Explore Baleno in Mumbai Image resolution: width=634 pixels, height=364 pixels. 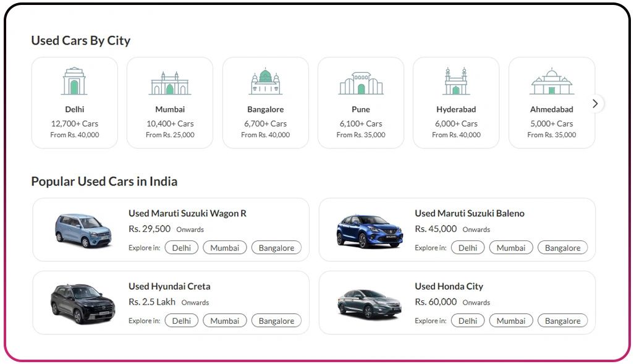tap(511, 248)
